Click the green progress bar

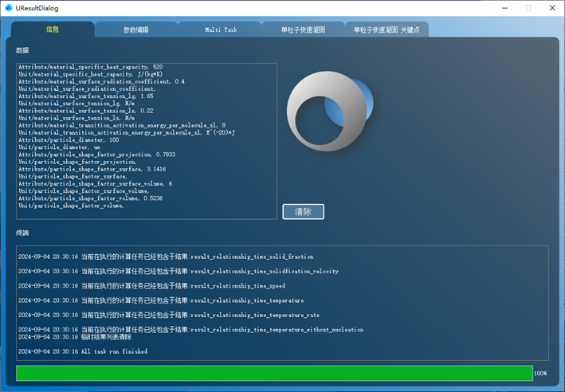tap(274, 373)
